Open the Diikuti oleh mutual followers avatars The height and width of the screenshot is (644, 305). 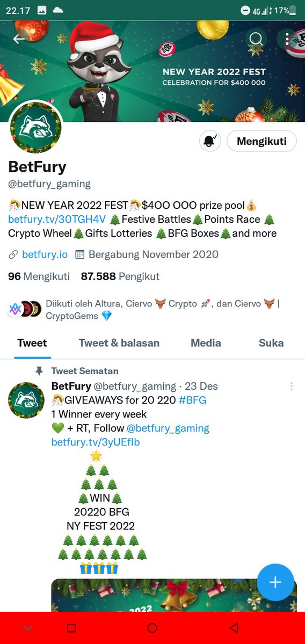click(x=25, y=309)
